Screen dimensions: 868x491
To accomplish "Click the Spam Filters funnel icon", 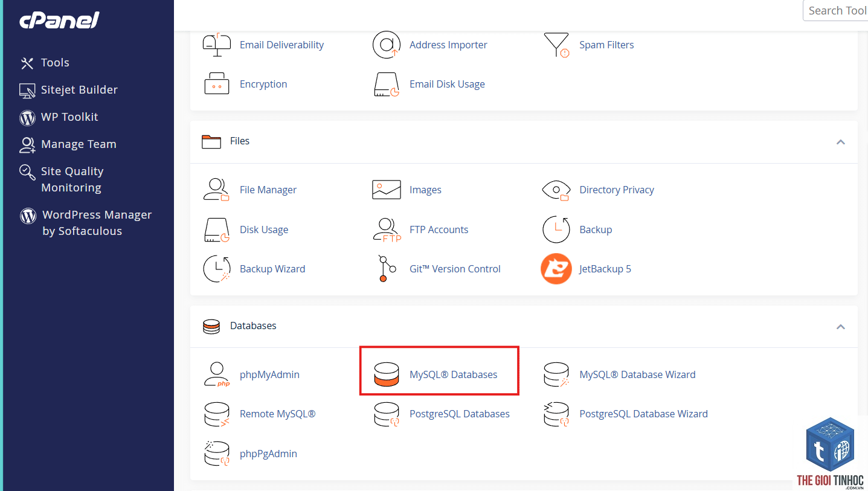I will tap(556, 45).
